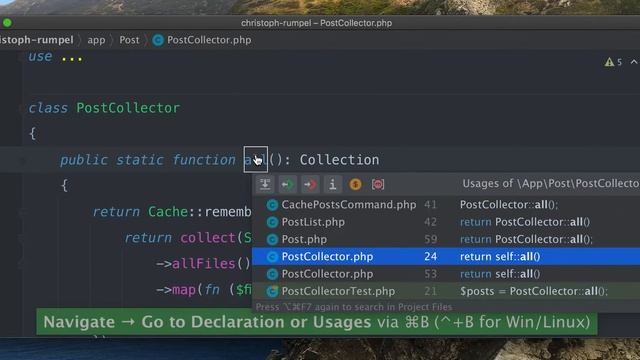Toggle write access filter red arrow icon
Viewport: 640px width, 360px height.
tap(310, 184)
